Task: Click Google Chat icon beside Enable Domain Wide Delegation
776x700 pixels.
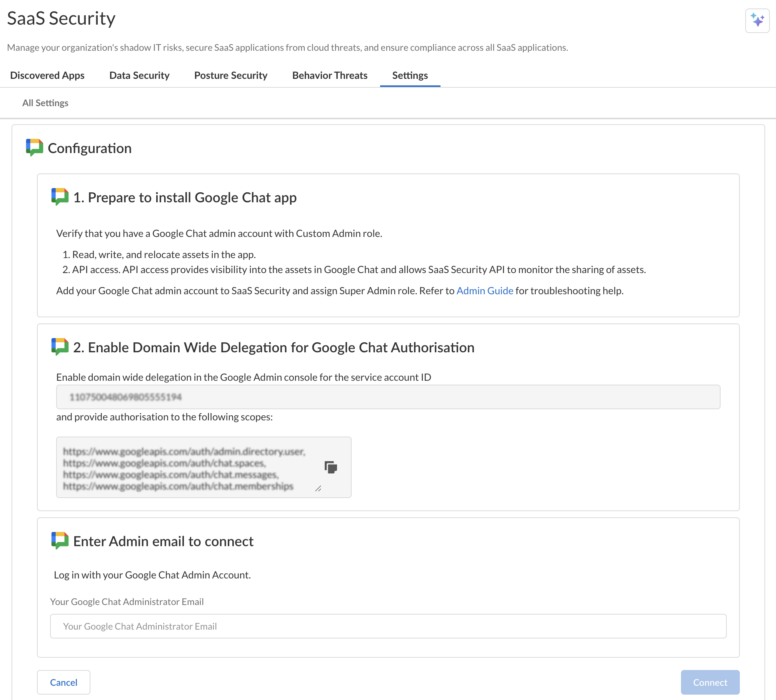Action: pyautogui.click(x=60, y=347)
